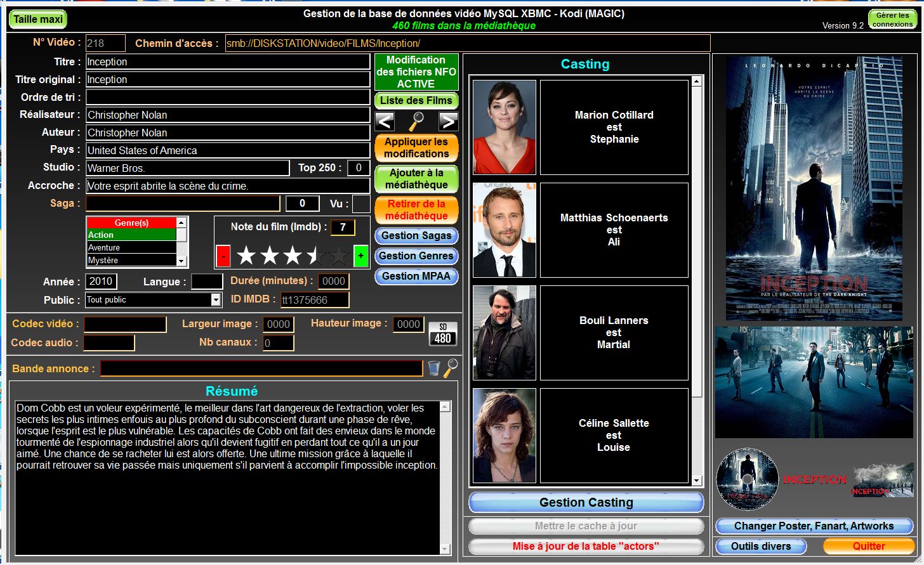Click Ajouter à la médiathèque
Viewport: 924px width, 565px height.
pos(416,179)
